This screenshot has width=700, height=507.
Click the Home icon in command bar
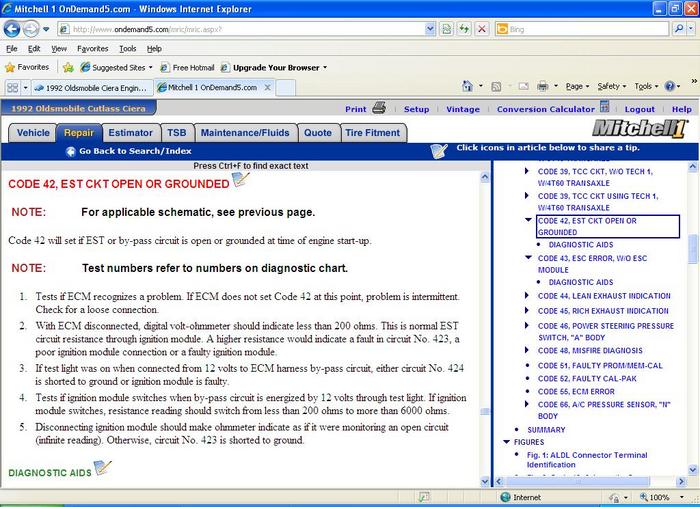point(467,86)
